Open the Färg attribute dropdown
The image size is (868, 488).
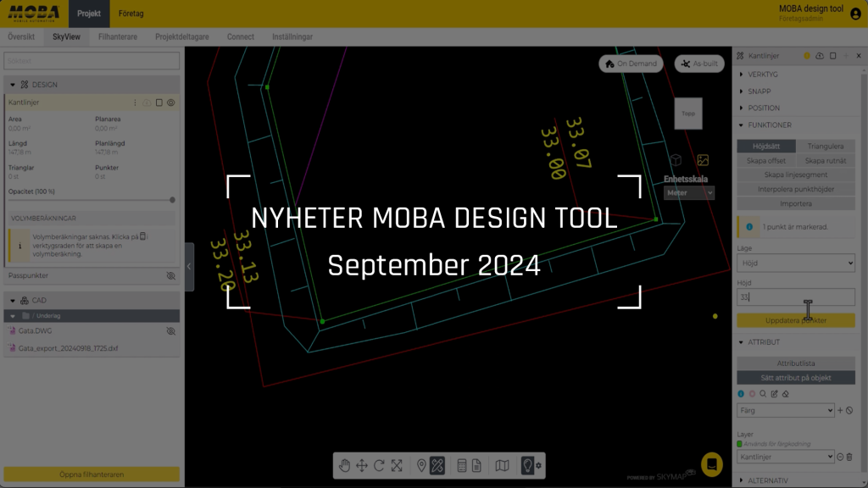786,411
